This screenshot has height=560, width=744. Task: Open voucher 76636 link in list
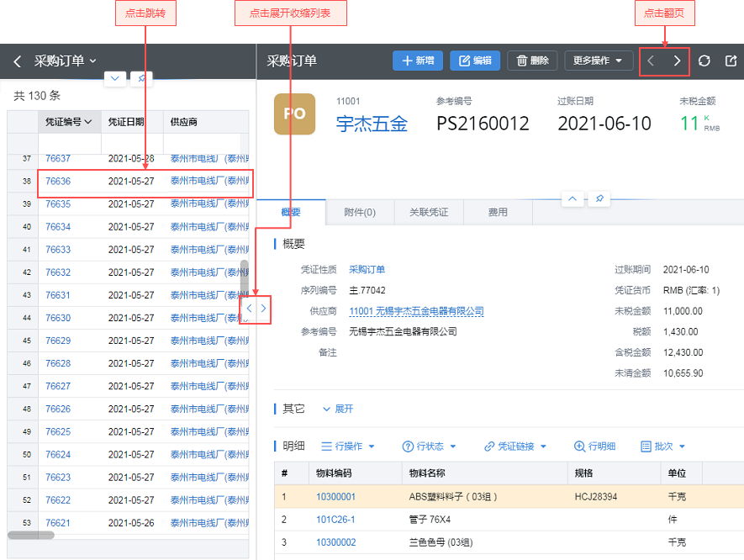pyautogui.click(x=58, y=182)
